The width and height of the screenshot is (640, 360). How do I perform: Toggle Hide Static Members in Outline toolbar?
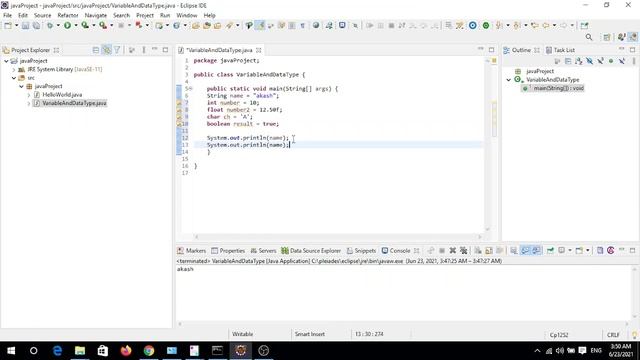pyautogui.click(x=600, y=61)
